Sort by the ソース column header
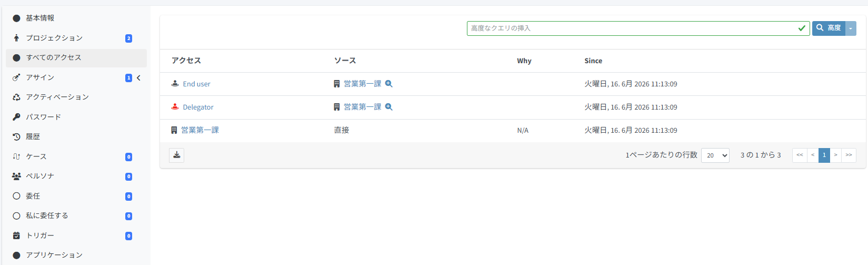Screen dimensions: 868x265 tap(345, 61)
